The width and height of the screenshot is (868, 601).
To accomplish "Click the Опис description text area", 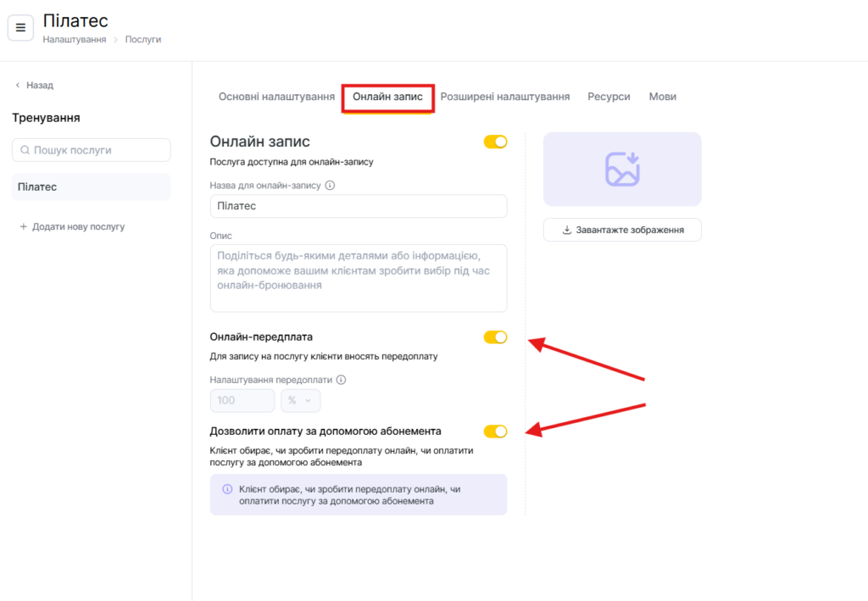I will pyautogui.click(x=358, y=278).
